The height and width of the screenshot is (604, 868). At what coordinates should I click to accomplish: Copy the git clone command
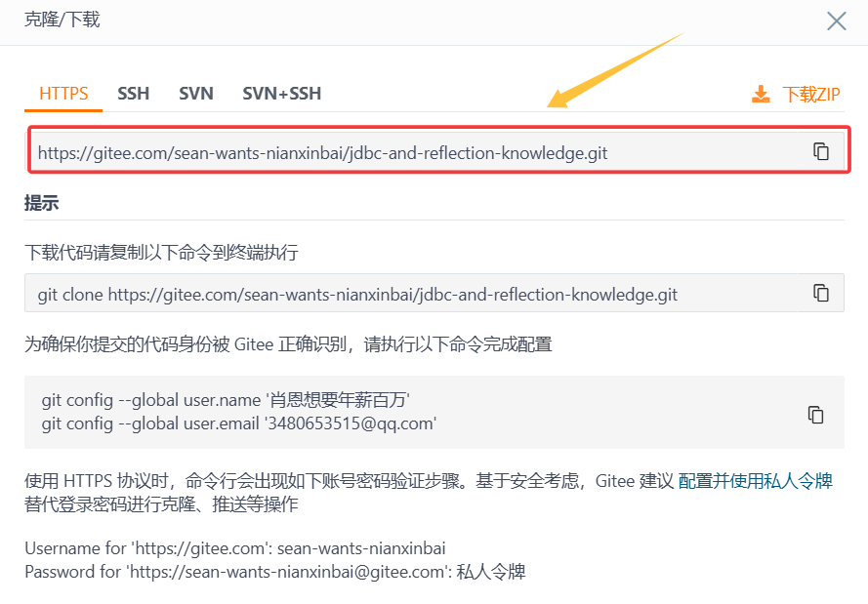[x=821, y=293]
